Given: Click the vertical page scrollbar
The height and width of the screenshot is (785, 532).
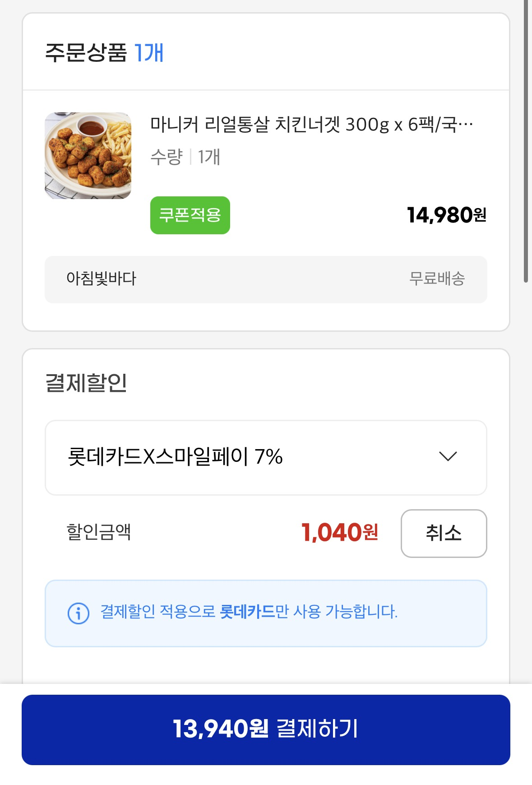Looking at the screenshot, I should coord(526,140).
